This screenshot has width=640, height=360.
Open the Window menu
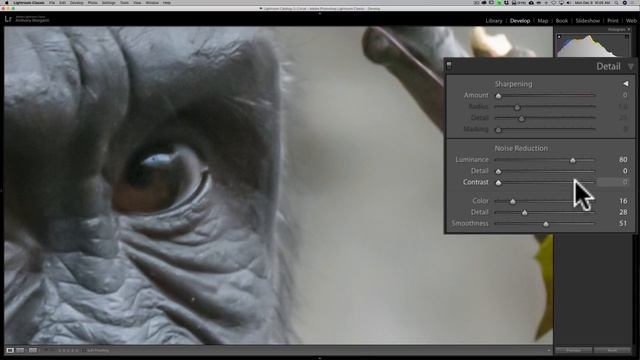(x=152, y=2)
